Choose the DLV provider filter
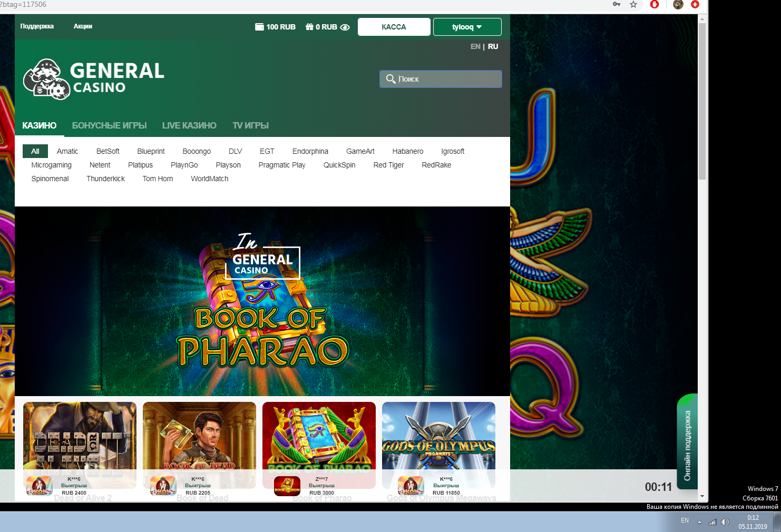Image resolution: width=781 pixels, height=532 pixels. point(236,151)
